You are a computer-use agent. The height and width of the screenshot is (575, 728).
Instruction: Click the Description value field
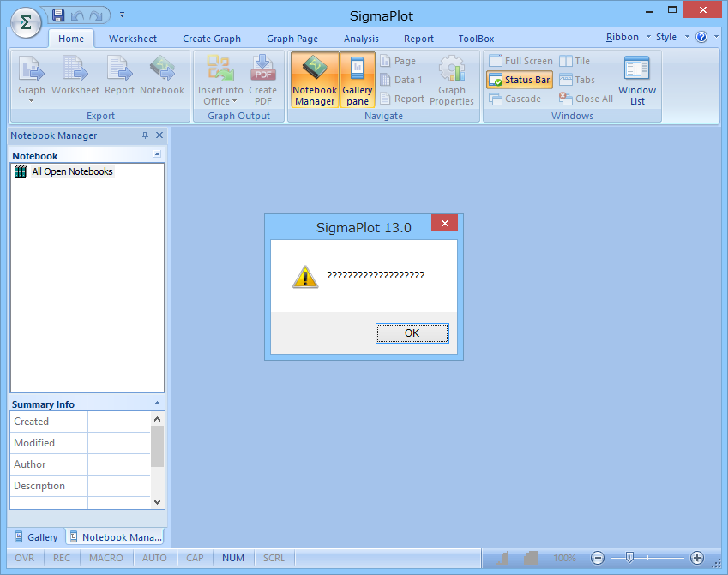point(119,485)
